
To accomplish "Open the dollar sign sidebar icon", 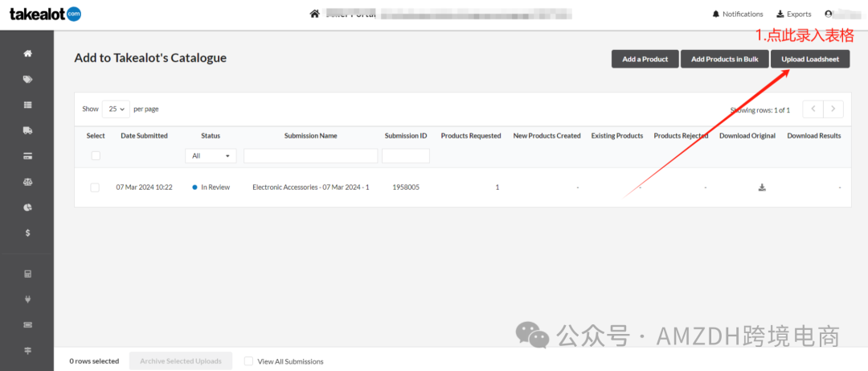I will click(x=27, y=233).
